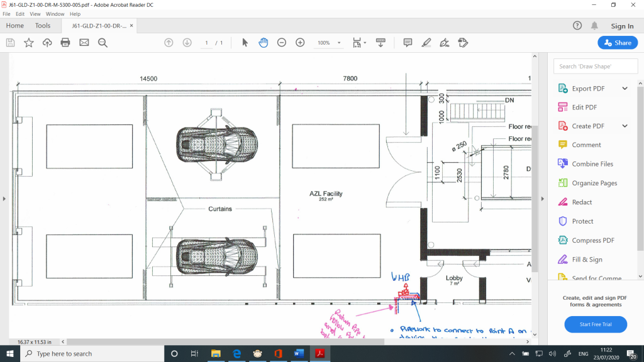Open Office app from taskbar
The width and height of the screenshot is (644, 362).
coord(278,353)
